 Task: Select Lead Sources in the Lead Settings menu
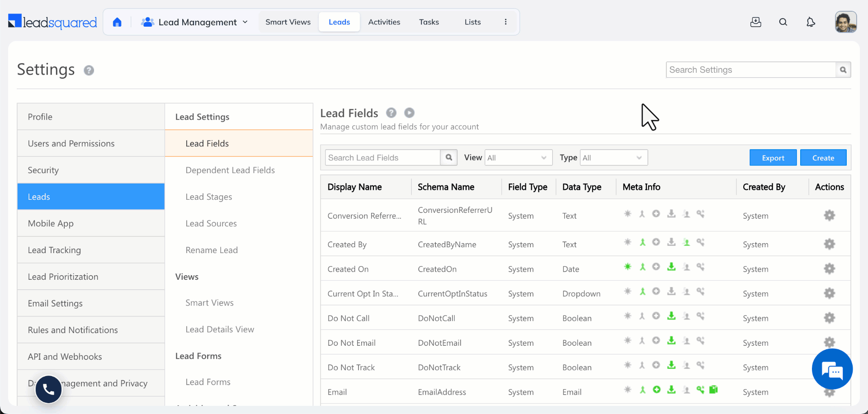click(211, 223)
